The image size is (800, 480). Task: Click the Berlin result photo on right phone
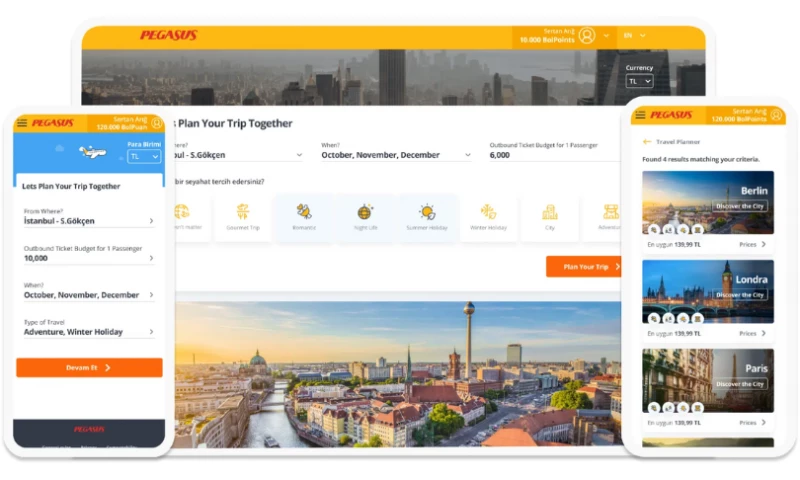pyautogui.click(x=708, y=203)
